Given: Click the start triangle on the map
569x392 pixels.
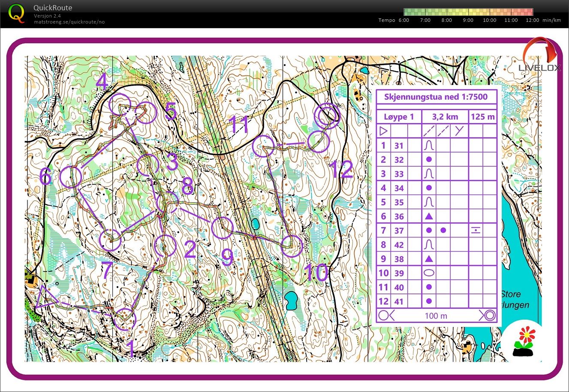Looking at the screenshot, I should coord(44,297).
